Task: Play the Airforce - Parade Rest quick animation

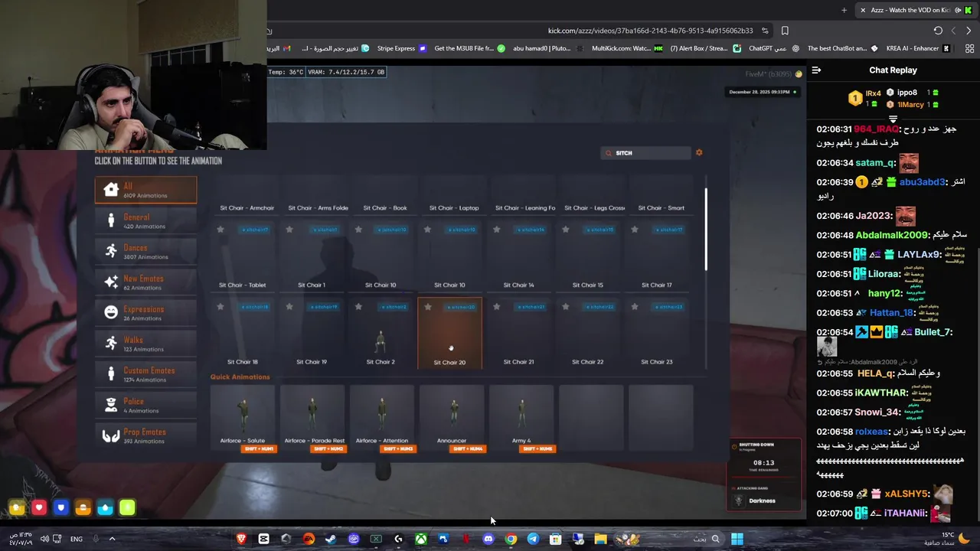Action: point(312,419)
